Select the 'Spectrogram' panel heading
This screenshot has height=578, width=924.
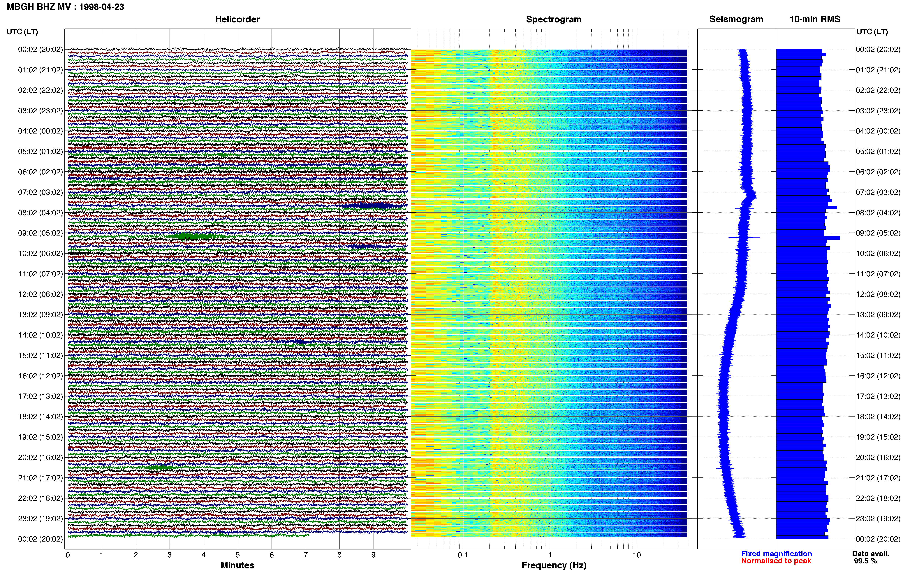coord(554,20)
